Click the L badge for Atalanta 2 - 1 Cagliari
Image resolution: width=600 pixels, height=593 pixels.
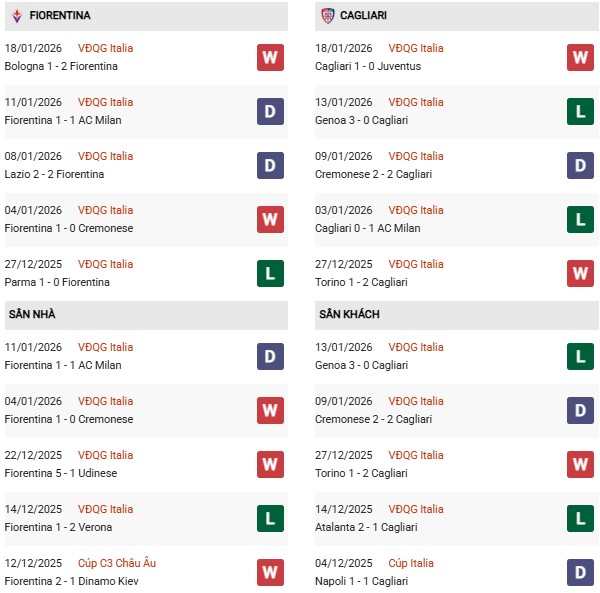580,518
